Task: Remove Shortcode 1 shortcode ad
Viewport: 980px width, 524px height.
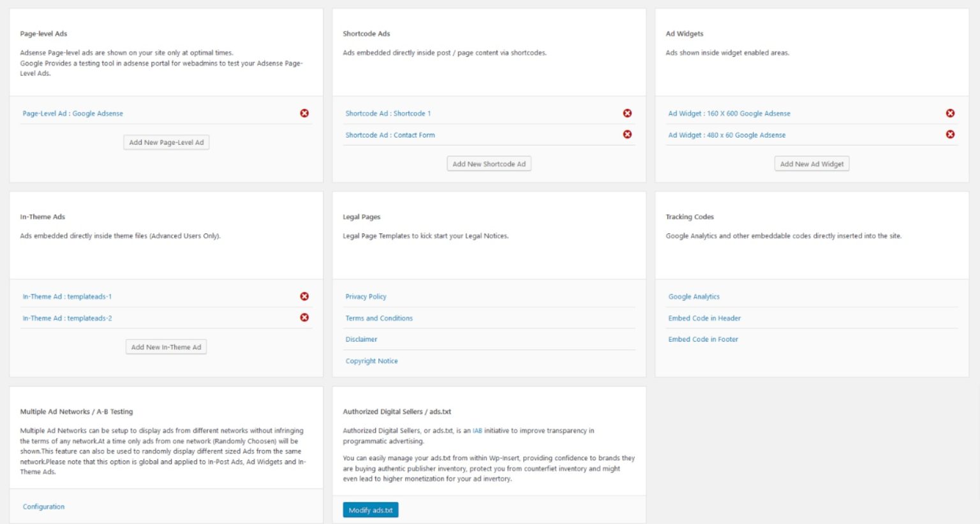Action: (x=627, y=113)
